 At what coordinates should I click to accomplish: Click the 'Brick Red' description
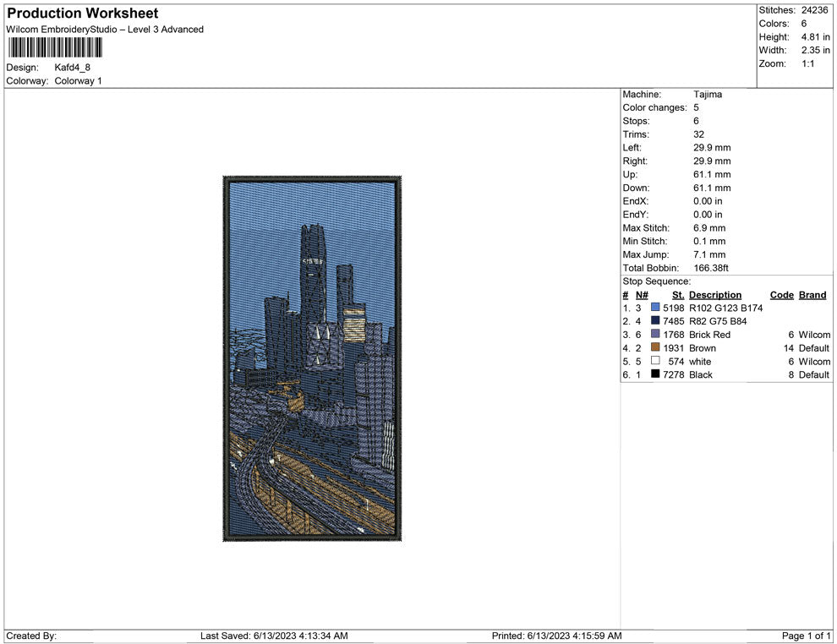709,335
